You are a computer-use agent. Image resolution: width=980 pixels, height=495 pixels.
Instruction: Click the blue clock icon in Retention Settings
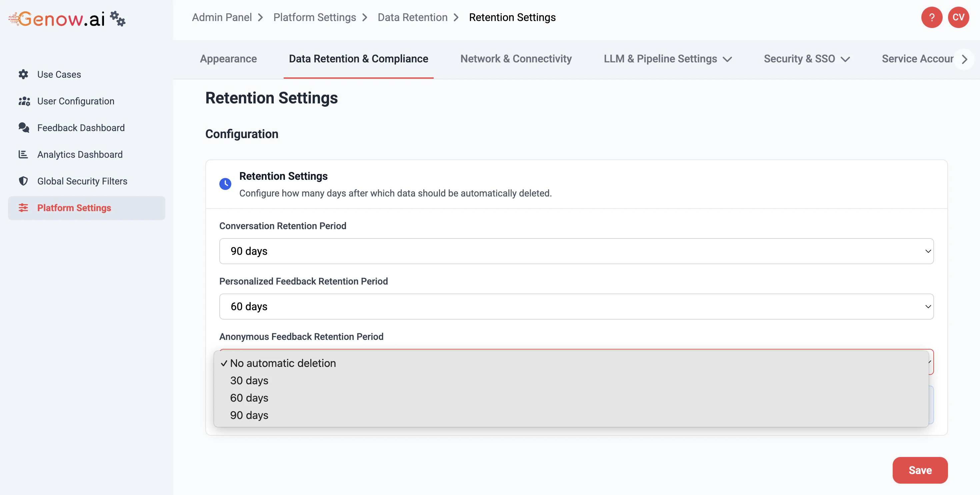click(225, 184)
